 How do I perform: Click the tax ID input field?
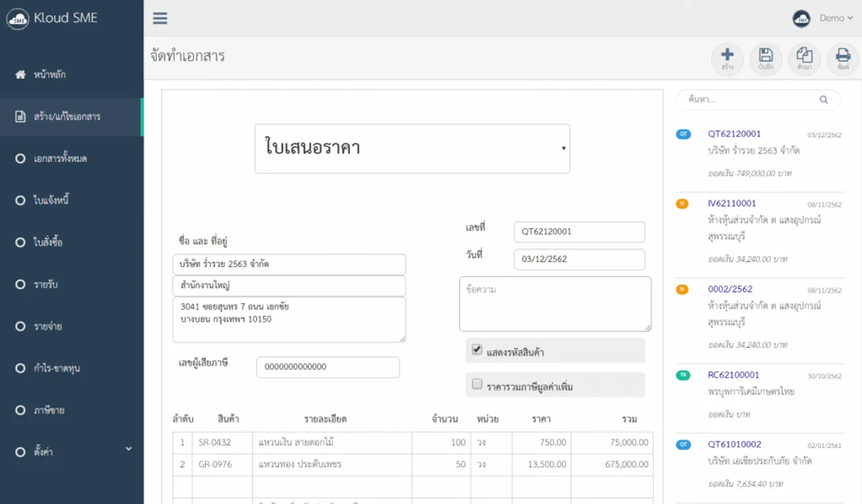pyautogui.click(x=327, y=367)
